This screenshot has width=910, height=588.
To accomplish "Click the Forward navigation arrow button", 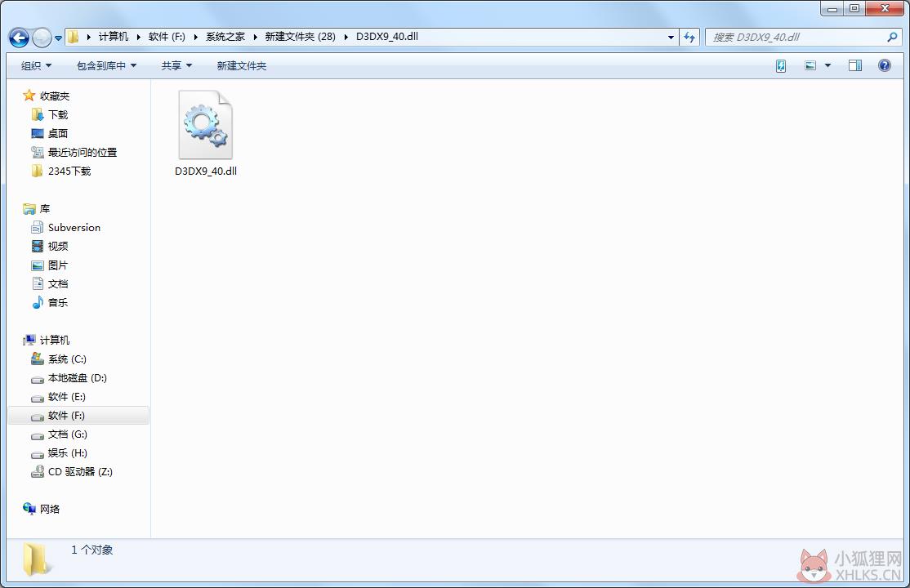I will 41,38.
